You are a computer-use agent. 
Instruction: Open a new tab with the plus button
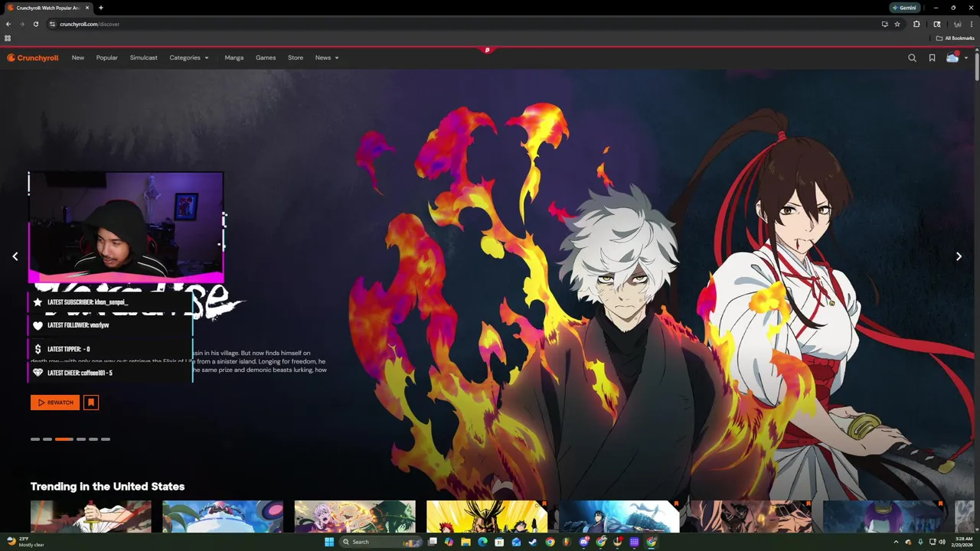click(100, 8)
